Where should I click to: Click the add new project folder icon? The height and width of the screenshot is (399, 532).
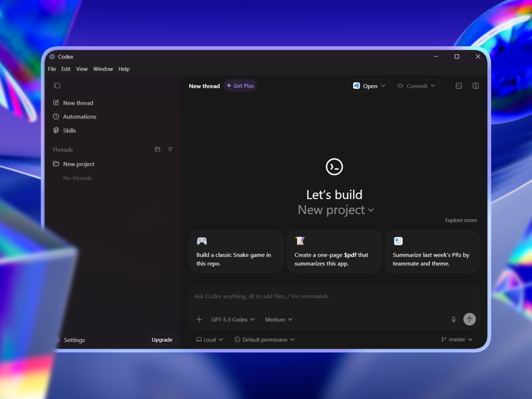click(x=158, y=149)
